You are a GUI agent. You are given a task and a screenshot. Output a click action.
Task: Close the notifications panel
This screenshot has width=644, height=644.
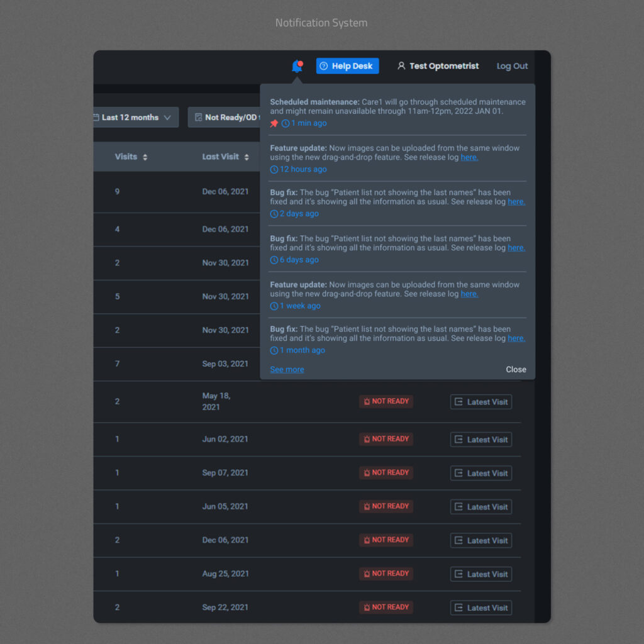click(x=516, y=369)
